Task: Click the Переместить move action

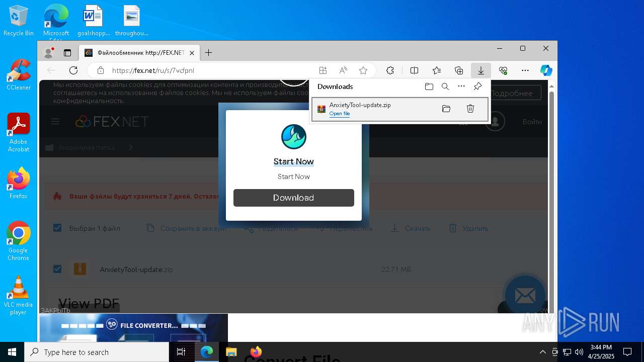Action: pyautogui.click(x=345, y=228)
